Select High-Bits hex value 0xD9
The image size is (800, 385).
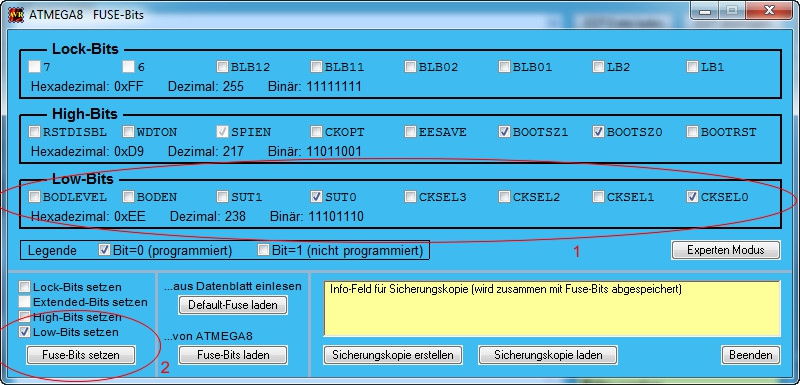coord(129,151)
